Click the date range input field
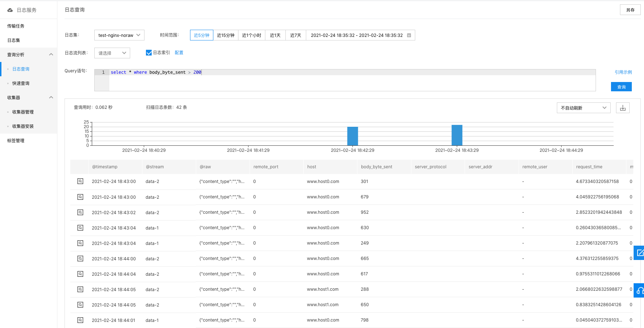This screenshot has height=328, width=644. (x=360, y=35)
